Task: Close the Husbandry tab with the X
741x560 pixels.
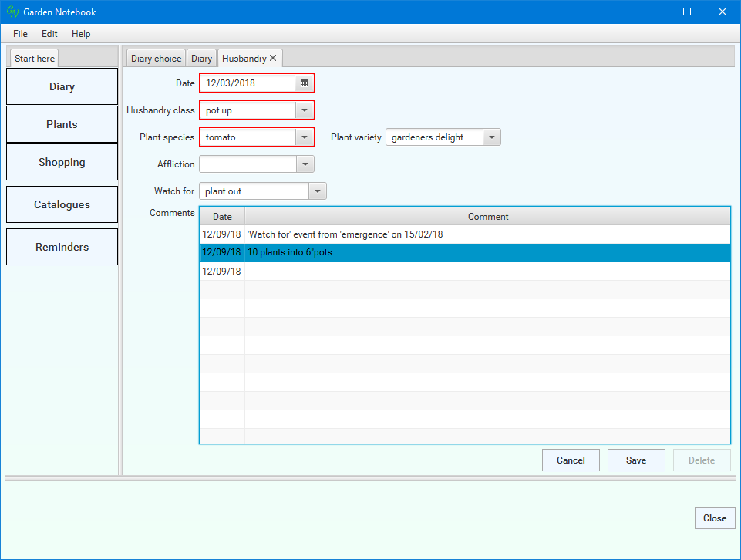Action: click(273, 58)
